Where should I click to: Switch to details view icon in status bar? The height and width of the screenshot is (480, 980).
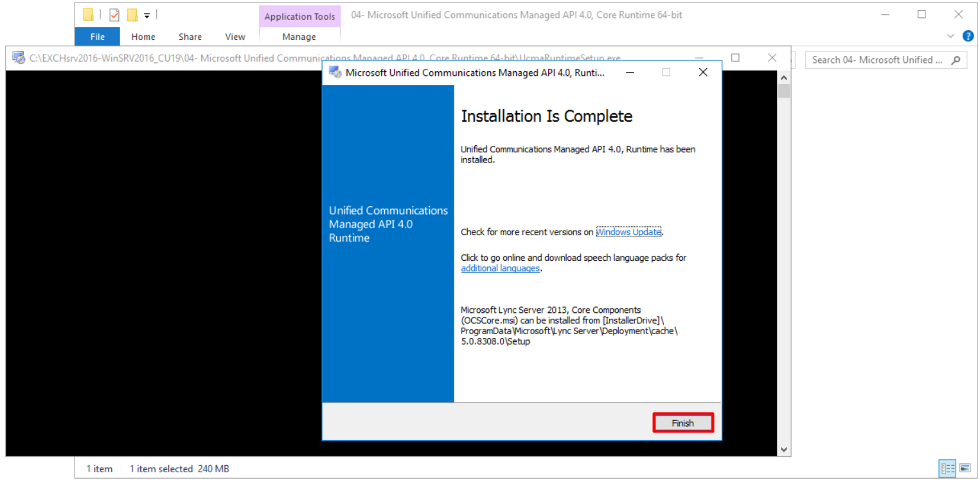coord(947,468)
